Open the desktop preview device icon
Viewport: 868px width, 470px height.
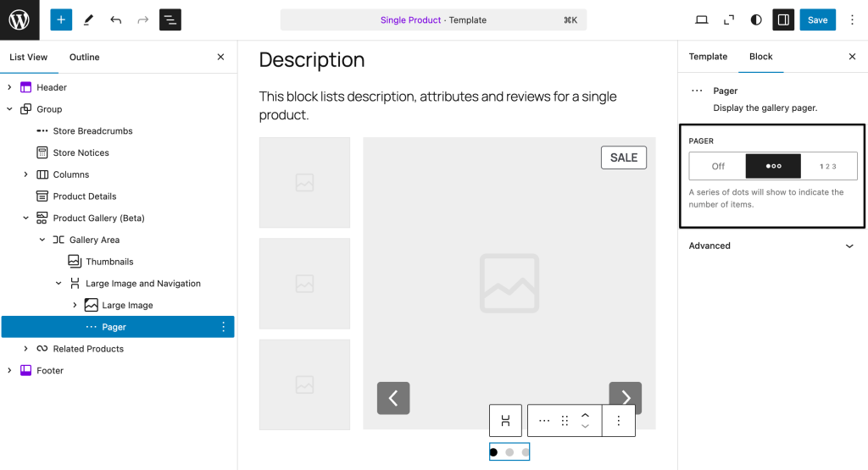[701, 19]
